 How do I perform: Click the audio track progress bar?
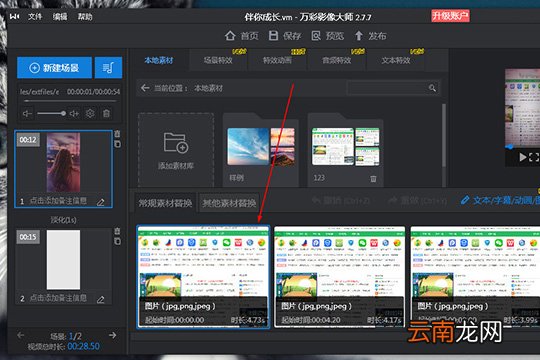70,101
